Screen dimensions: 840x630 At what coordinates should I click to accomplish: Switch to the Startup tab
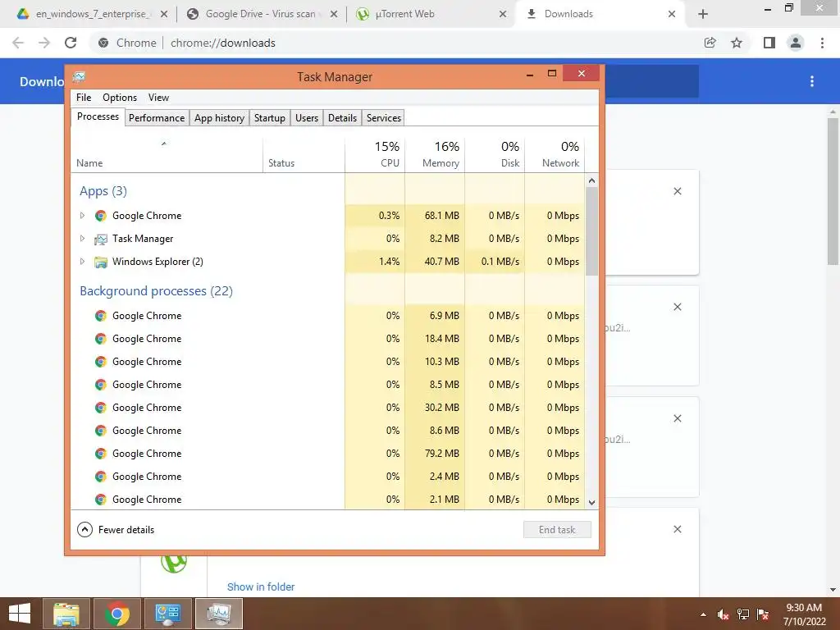[x=269, y=118]
